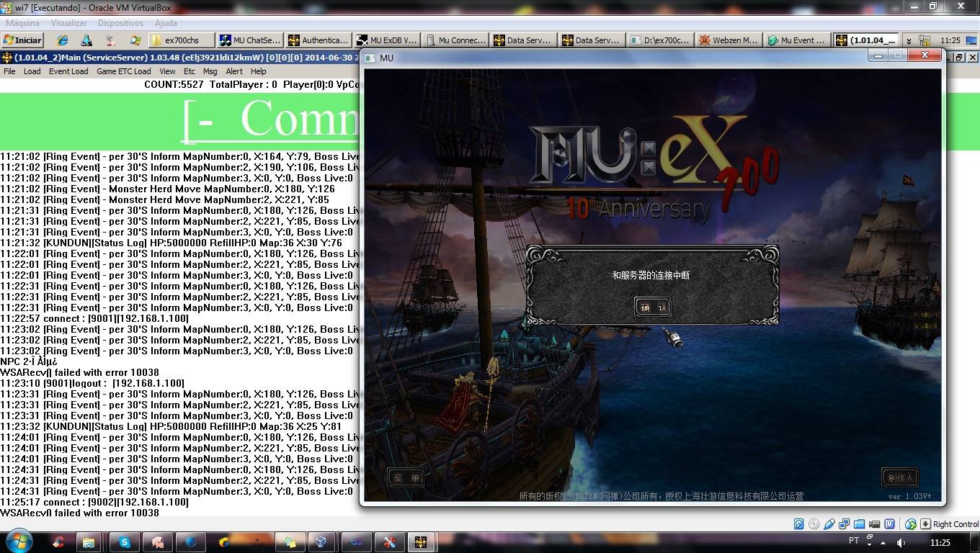Viewport: 980px width, 553px height.
Task: Switch to Authentication server taskbar item
Action: (x=318, y=40)
